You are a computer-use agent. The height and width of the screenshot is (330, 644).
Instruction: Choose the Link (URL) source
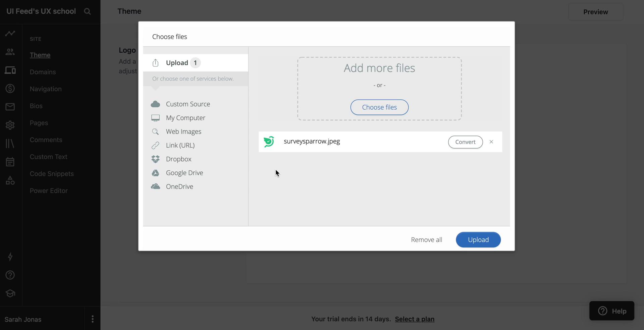pyautogui.click(x=180, y=145)
